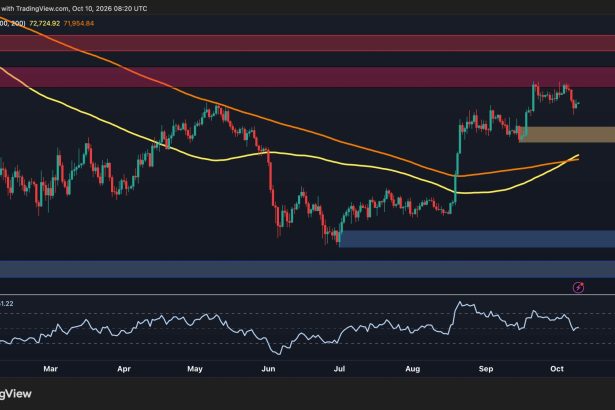Click the Mar label on time axis
The height and width of the screenshot is (410, 615).
(x=51, y=369)
